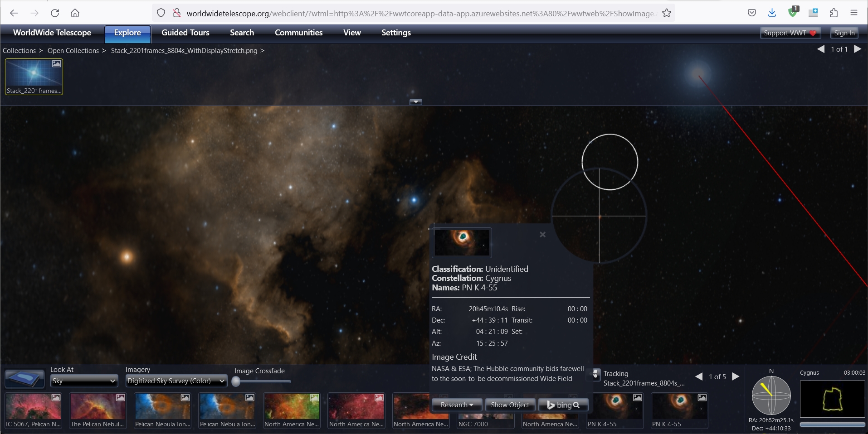Open the Settings tab

(396, 33)
